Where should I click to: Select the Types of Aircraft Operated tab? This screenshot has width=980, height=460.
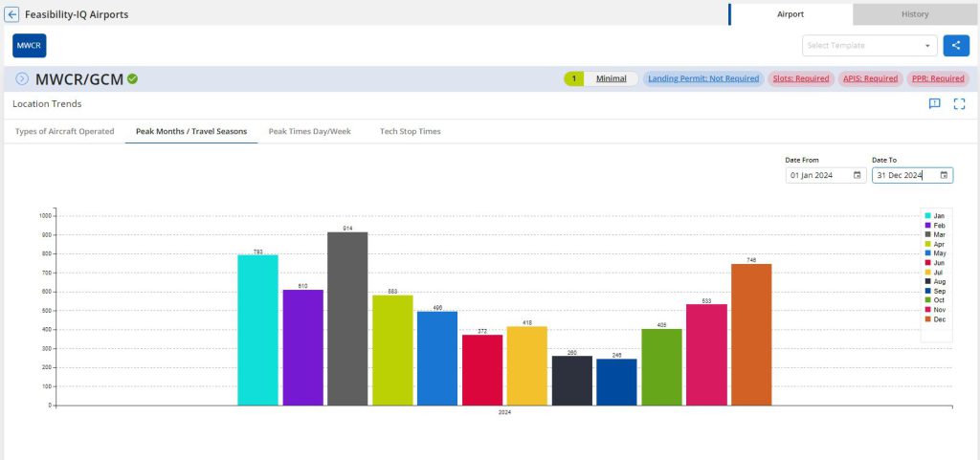(x=64, y=131)
